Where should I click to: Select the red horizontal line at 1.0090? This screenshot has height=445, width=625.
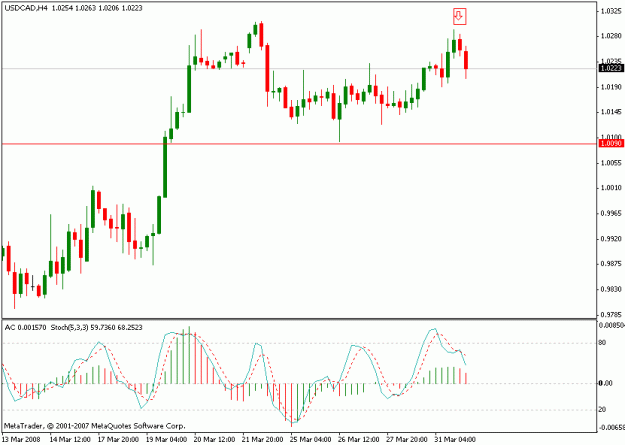pos(299,144)
